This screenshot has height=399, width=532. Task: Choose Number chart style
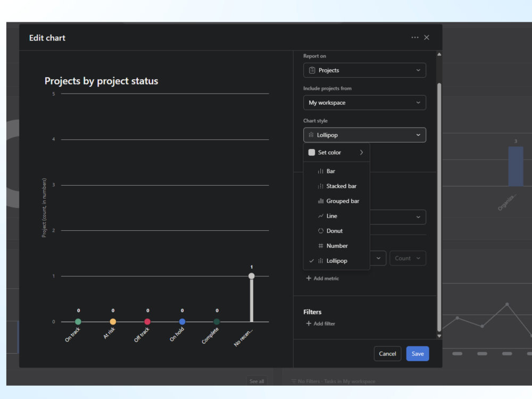[x=336, y=246]
